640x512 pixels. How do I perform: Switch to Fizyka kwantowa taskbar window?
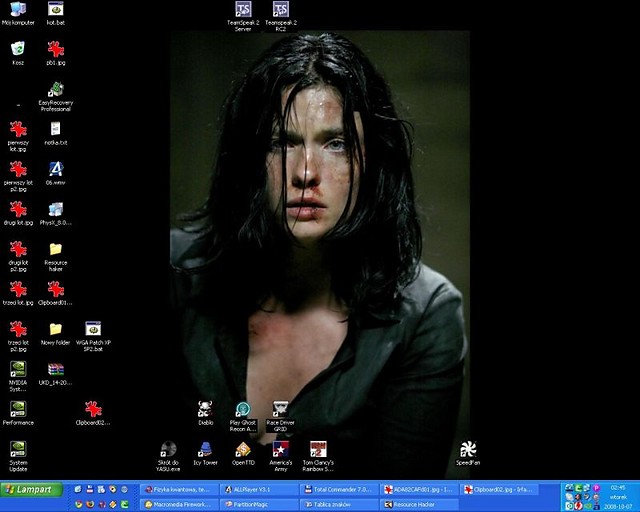[178, 490]
